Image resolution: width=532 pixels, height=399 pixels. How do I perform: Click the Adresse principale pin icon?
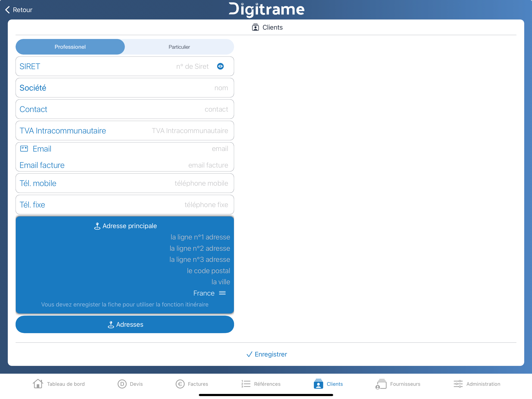pyautogui.click(x=97, y=226)
